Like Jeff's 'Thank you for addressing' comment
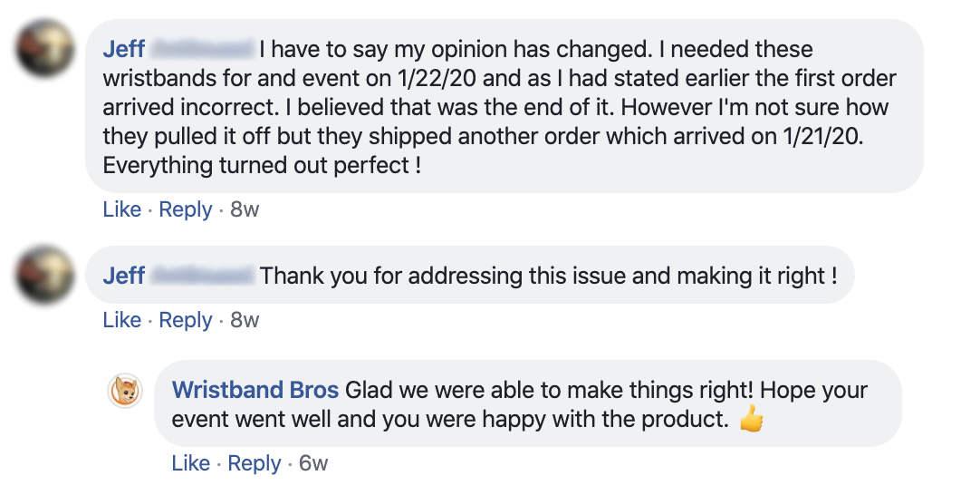 (122, 320)
